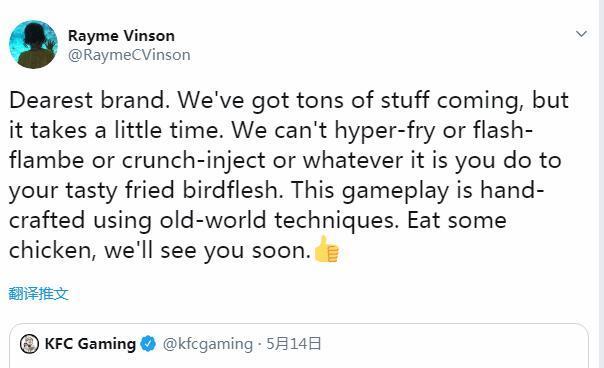This screenshot has width=604, height=368.
Task: Click the word "birdflesh" in the tweet
Action: point(233,190)
